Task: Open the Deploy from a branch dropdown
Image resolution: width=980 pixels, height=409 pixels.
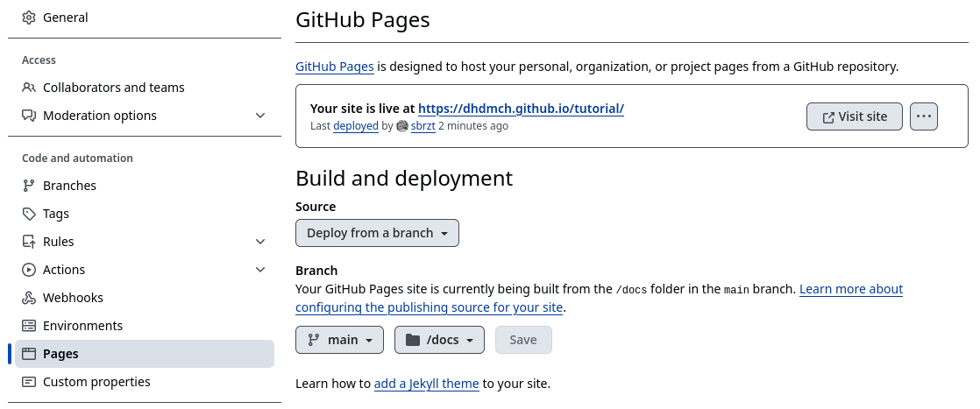Action: [377, 233]
